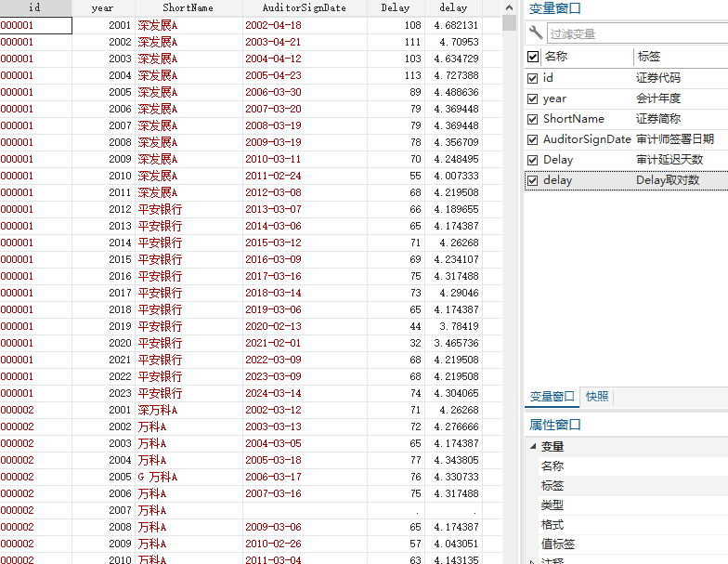Click the scroll-up arrow of the data table
The height and width of the screenshot is (564, 728).
coord(509,7)
